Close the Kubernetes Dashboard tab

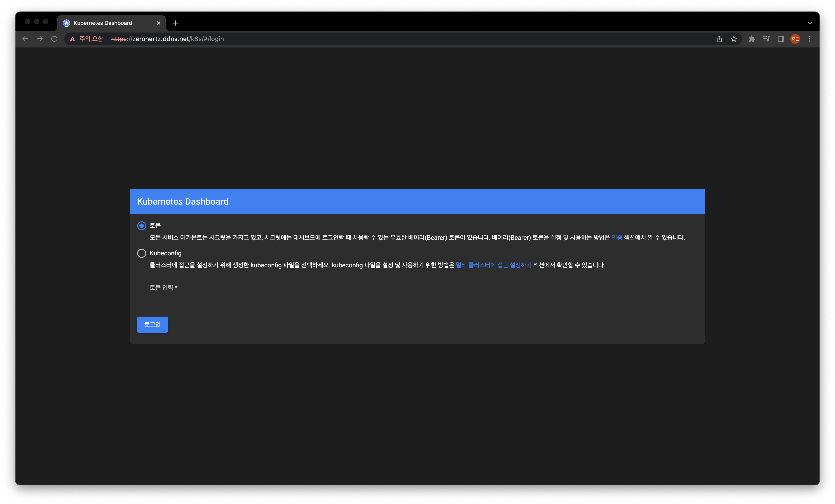[158, 23]
